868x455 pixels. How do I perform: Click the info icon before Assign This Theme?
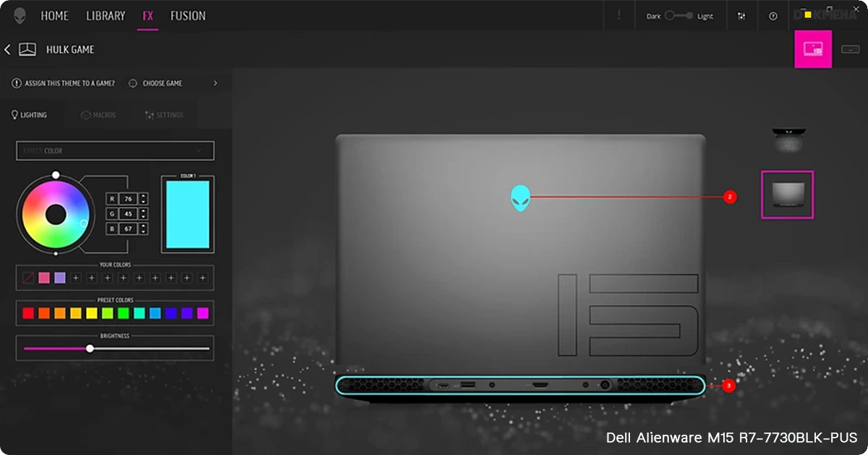pyautogui.click(x=17, y=83)
